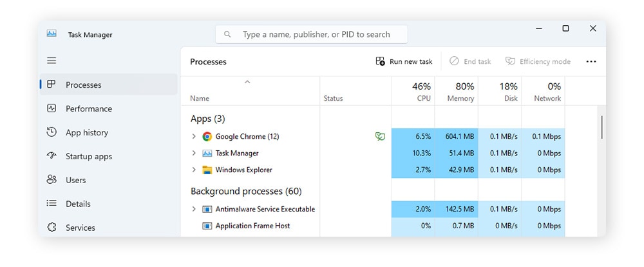644x267 pixels.
Task: Click the sort arrow above Name column
Action: click(247, 82)
